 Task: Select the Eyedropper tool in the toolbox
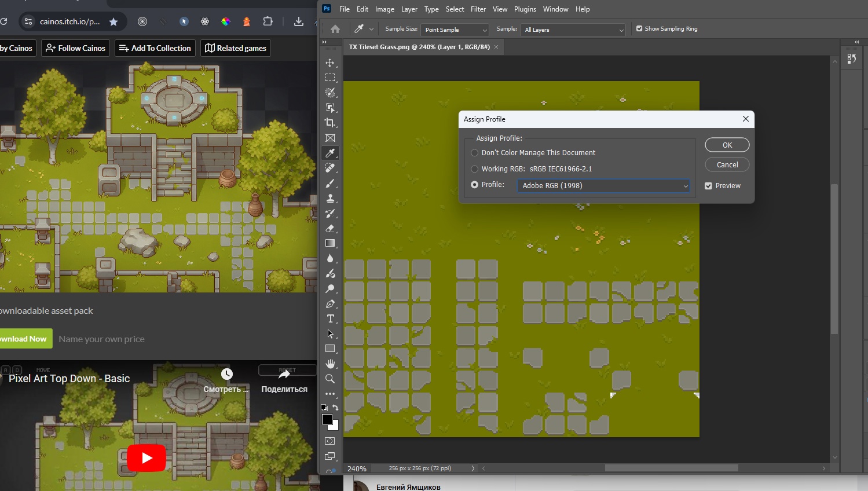pyautogui.click(x=330, y=153)
